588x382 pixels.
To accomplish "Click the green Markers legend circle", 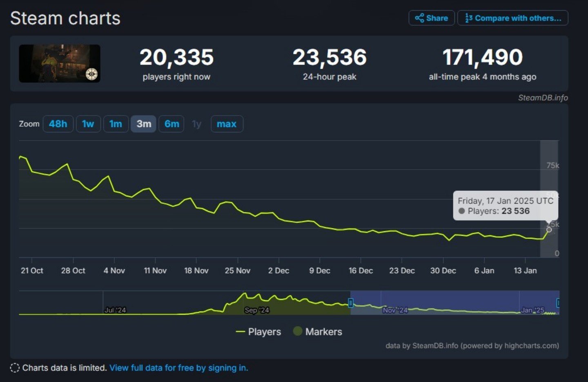I will point(298,331).
